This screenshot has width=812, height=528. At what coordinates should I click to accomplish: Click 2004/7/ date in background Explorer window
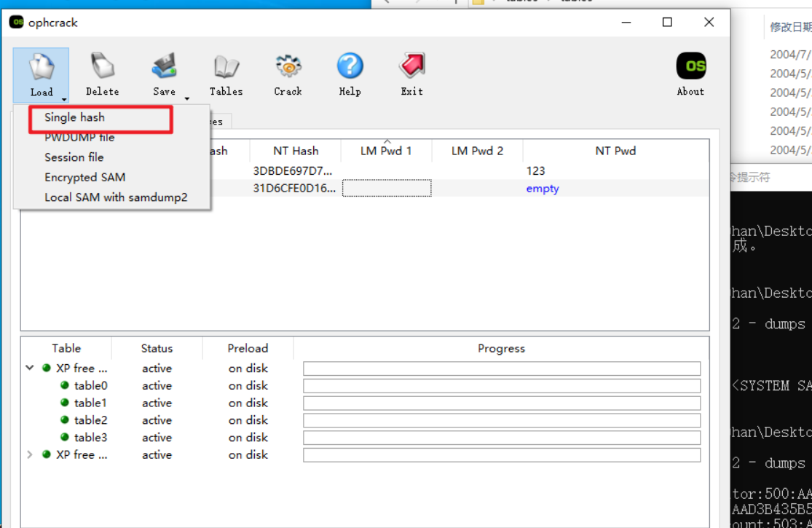pyautogui.click(x=790, y=55)
